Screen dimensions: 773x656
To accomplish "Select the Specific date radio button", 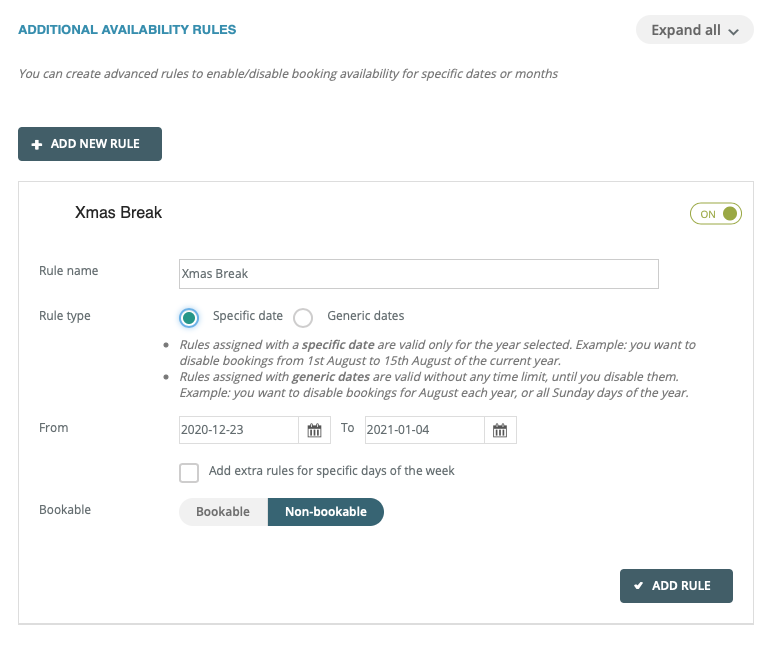I will coord(189,317).
